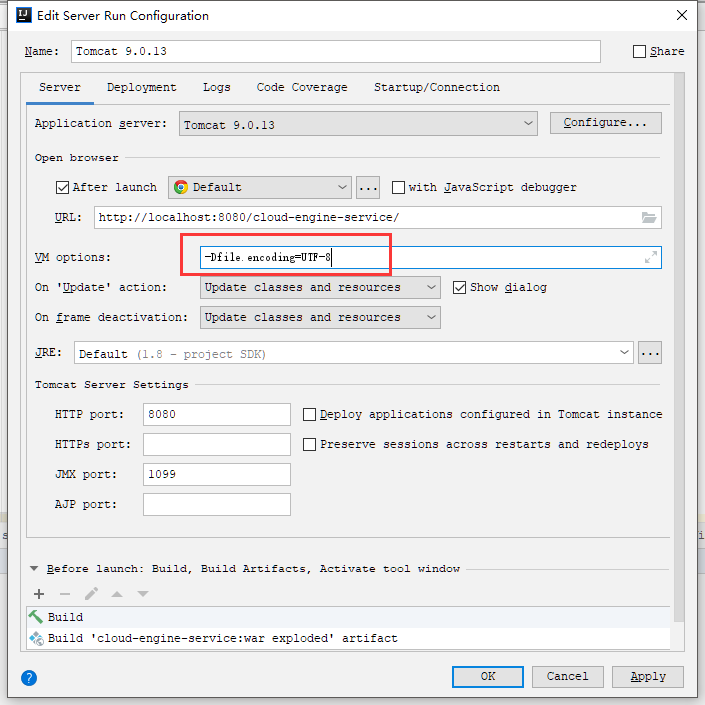Collapse the Before launch section
The height and width of the screenshot is (705, 705).
[34, 568]
